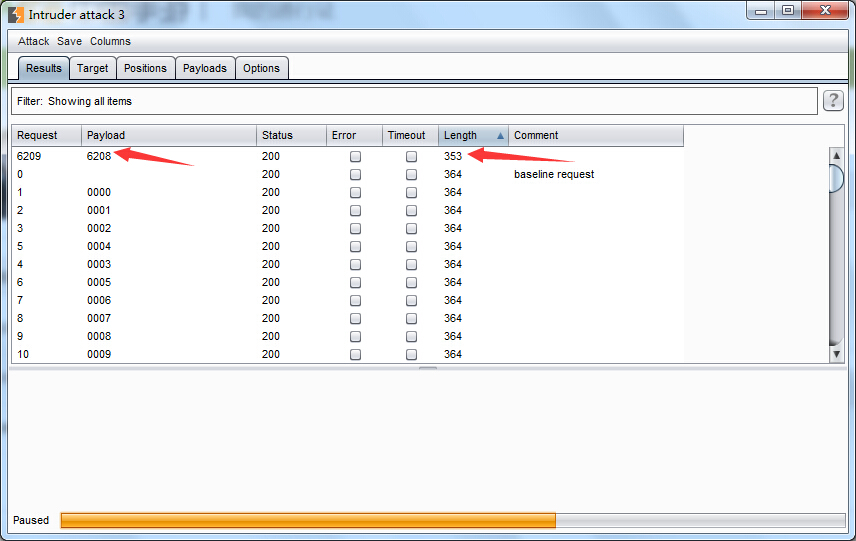
Task: Select payload cell 6208
Action: point(99,156)
